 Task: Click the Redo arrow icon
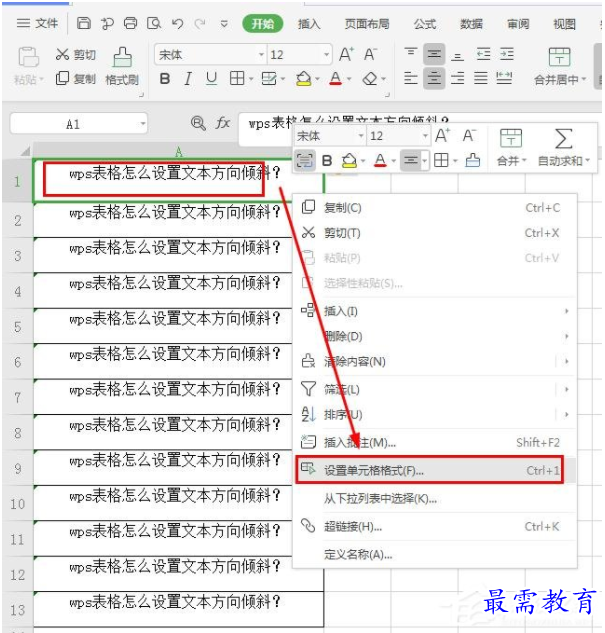pyautogui.click(x=200, y=23)
